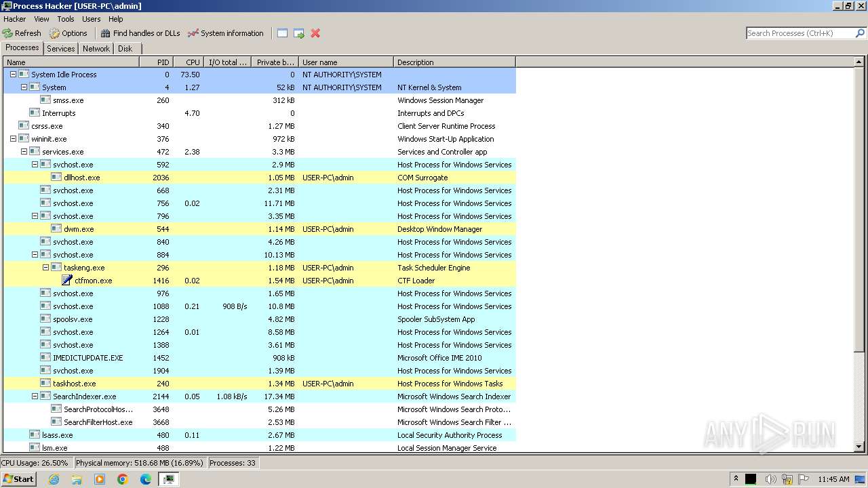Switch to the Services tab
Screen dimensions: 868x488
click(61, 49)
